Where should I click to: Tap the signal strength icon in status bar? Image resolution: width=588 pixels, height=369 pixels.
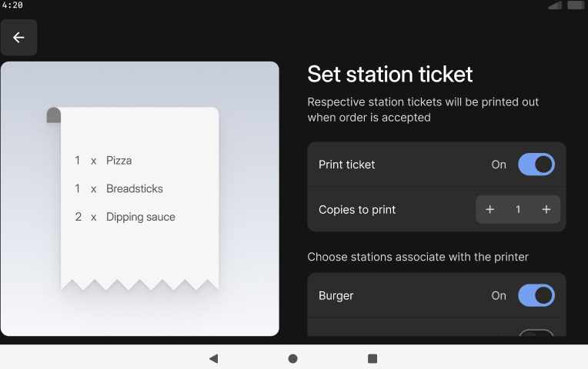(x=555, y=5)
